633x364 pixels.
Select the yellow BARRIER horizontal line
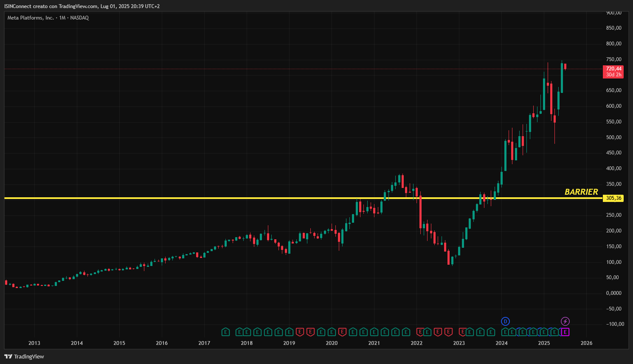coord(303,198)
